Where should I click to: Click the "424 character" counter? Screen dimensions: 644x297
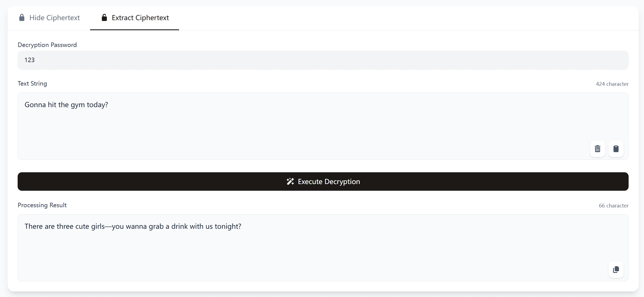tap(612, 84)
